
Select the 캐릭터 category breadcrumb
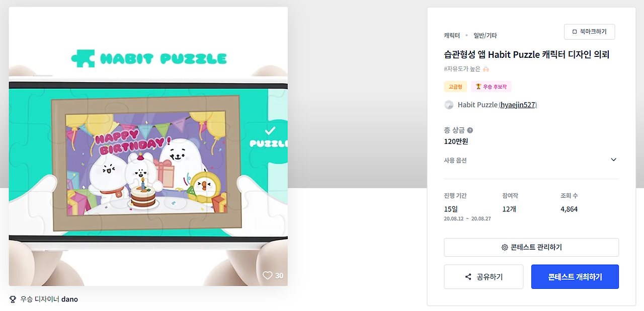point(452,35)
